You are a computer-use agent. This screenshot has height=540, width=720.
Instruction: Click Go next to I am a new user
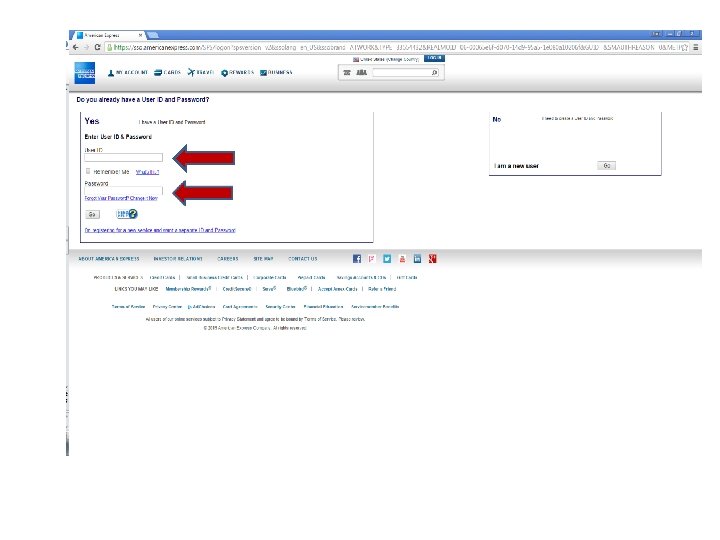coord(607,166)
